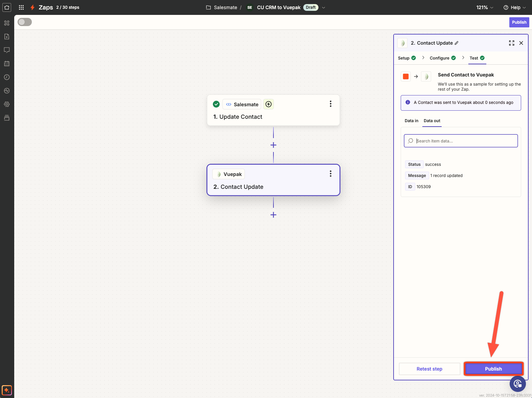
Task: Select the Salesmate Update Contact step card
Action: click(x=273, y=110)
